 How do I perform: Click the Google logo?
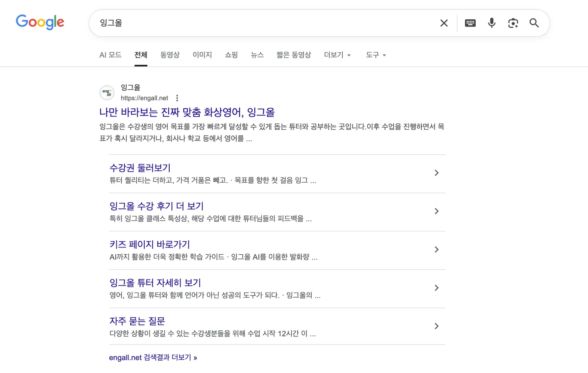point(40,22)
